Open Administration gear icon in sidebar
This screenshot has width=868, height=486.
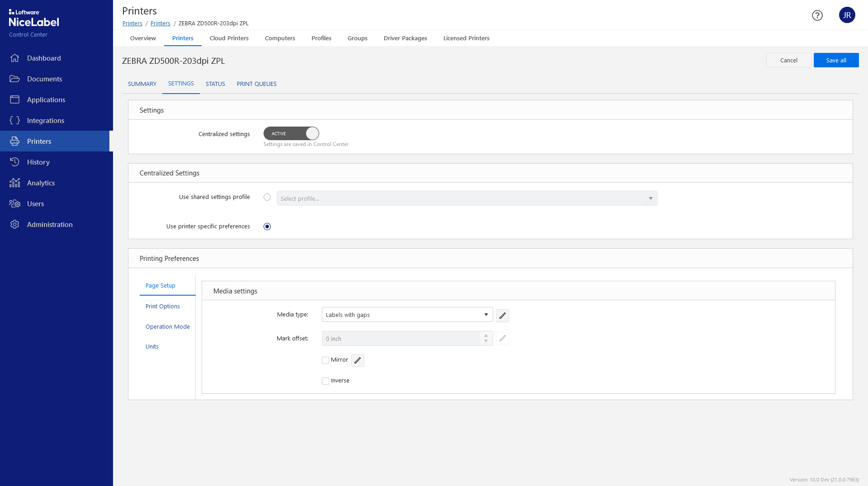(14, 224)
